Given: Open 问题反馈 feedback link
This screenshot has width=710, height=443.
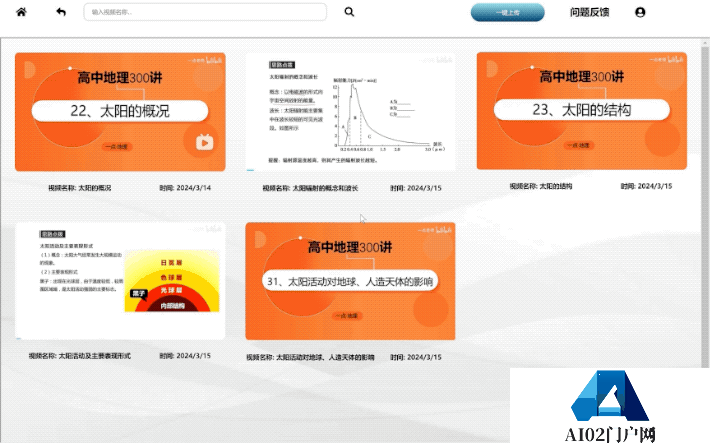Looking at the screenshot, I should coord(589,12).
